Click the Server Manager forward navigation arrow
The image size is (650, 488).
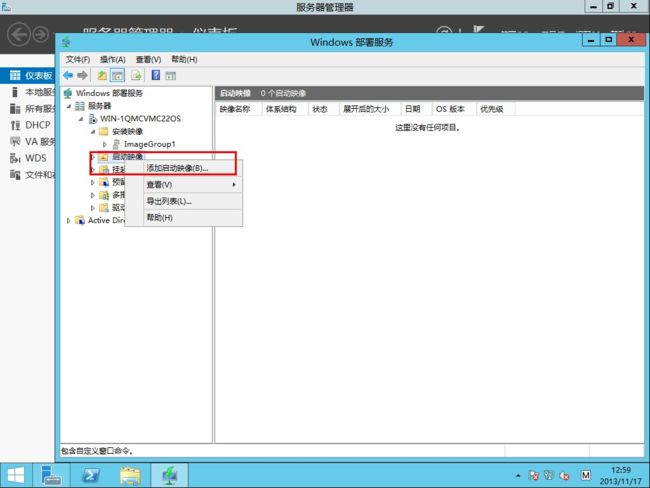click(x=41, y=34)
